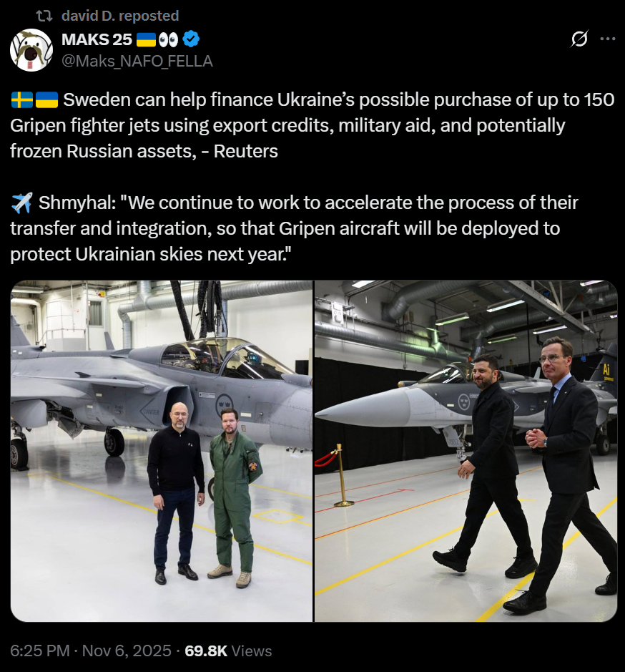The width and height of the screenshot is (625, 672).
Task: Click the airplane emoji before Shmyhal
Action: pyautogui.click(x=21, y=203)
